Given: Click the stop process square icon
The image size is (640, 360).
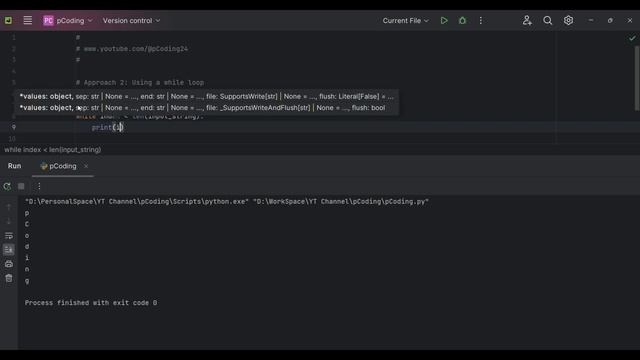Looking at the screenshot, I should pos(21,186).
